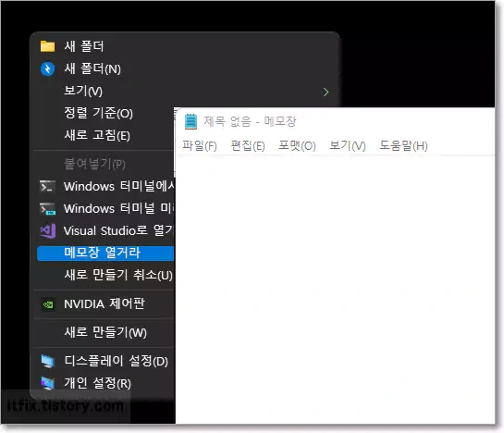Viewport: 504px width, 433px height.
Task: Click the terminal icon beside Windows 터미널에서
Action: (47, 186)
